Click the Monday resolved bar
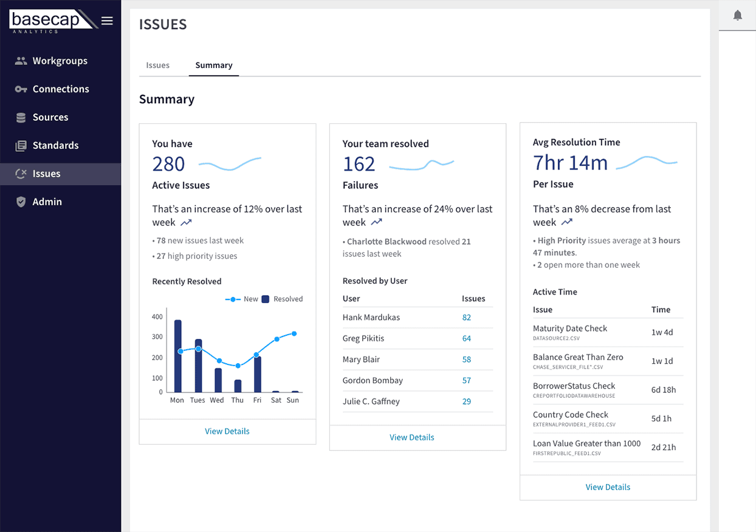The image size is (756, 532). coord(178,356)
